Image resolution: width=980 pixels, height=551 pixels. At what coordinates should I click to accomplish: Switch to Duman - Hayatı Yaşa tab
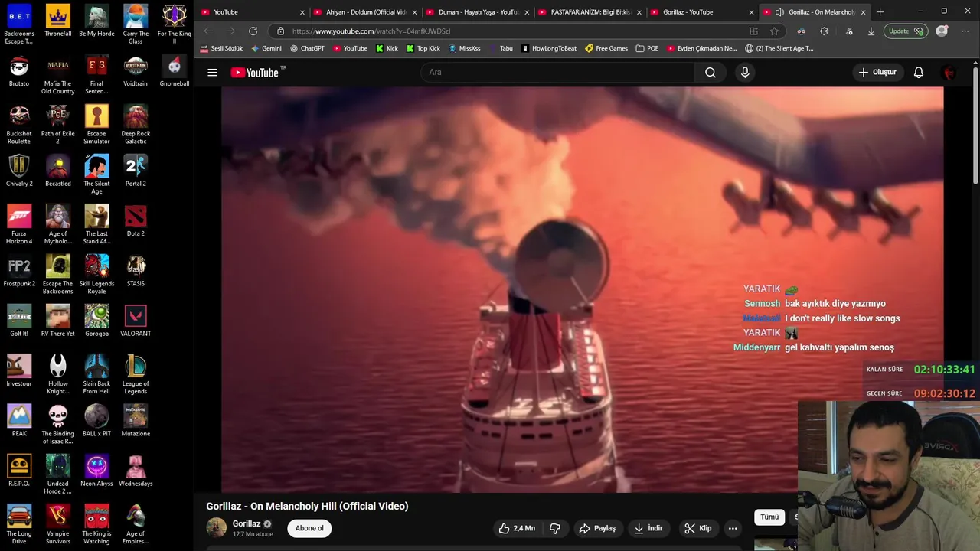pos(479,12)
